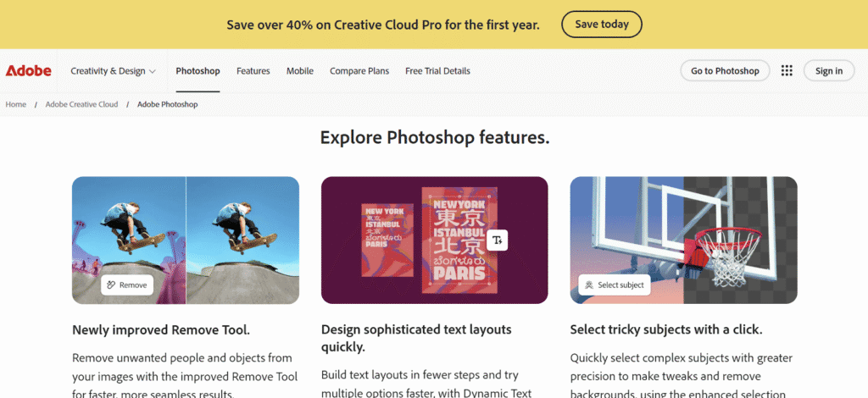Click the skateboarder Remove Tool thumbnail
868x398 pixels.
[186, 240]
